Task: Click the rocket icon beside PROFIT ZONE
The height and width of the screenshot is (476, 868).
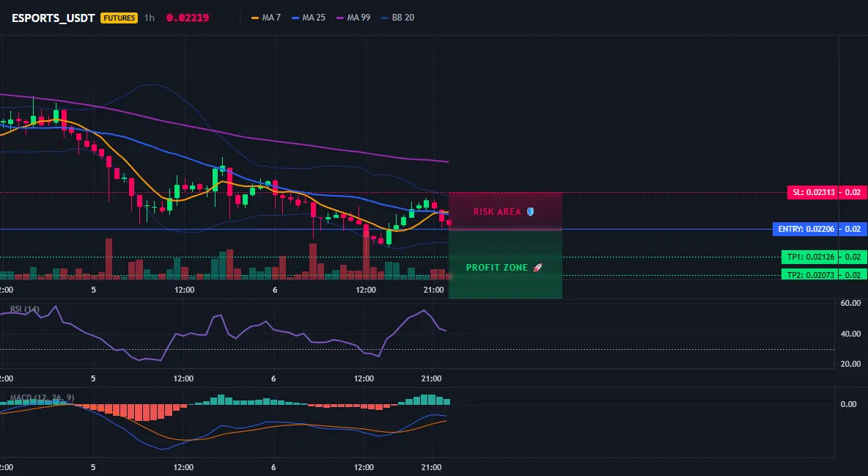Action: (x=537, y=268)
